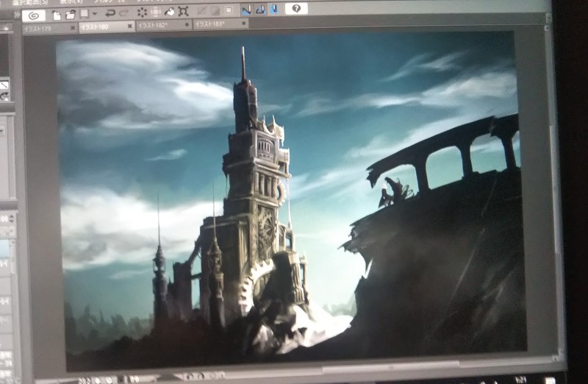Collapse the left palette dock with the double arrow
The width and height of the screenshot is (588, 384).
pos(17,15)
